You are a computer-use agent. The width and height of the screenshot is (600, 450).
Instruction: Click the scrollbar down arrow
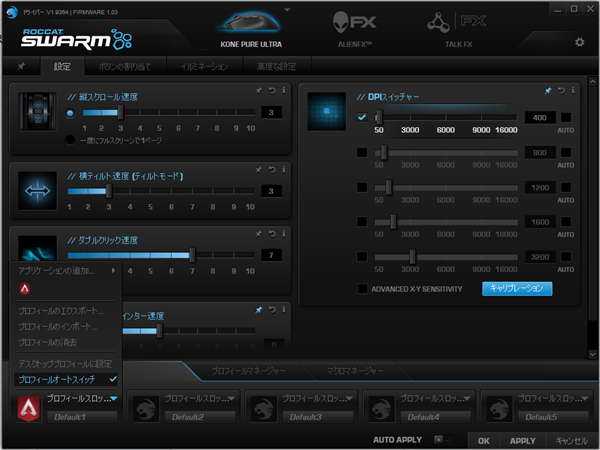(592, 354)
